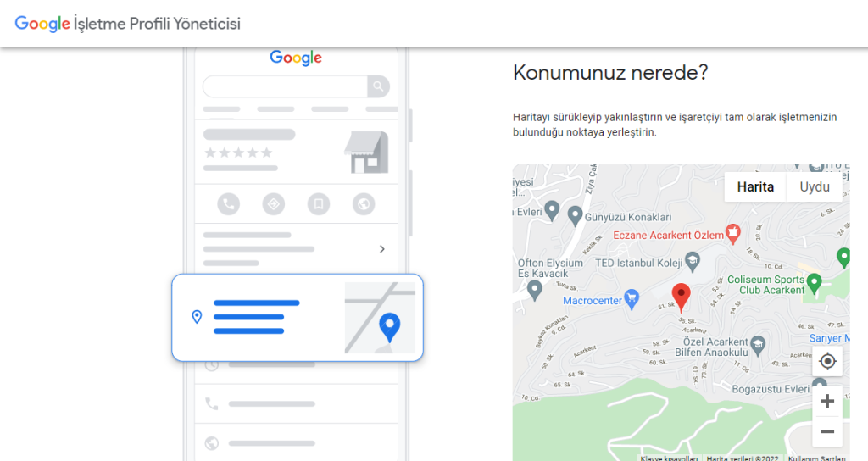Click Coliseum Sports Club Acarkent pin
The height and width of the screenshot is (461, 868).
(x=814, y=283)
